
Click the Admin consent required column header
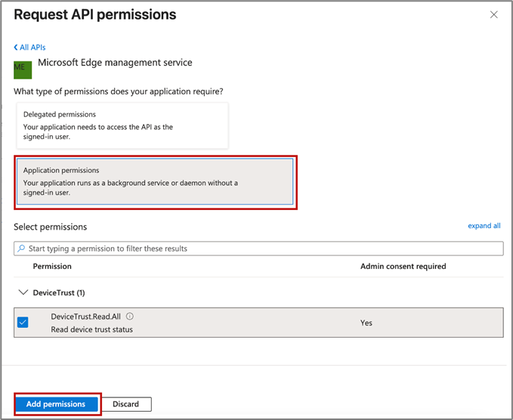point(403,267)
